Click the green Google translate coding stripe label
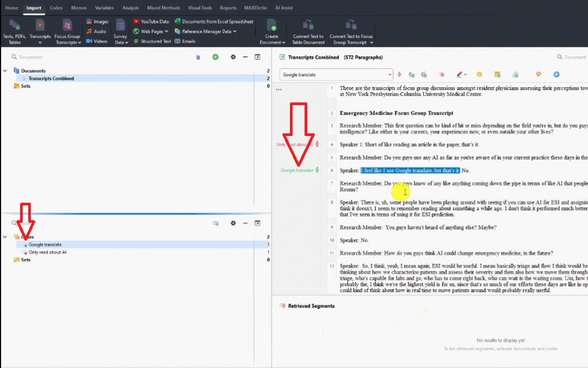Image resolution: width=588 pixels, height=368 pixels. coord(297,171)
